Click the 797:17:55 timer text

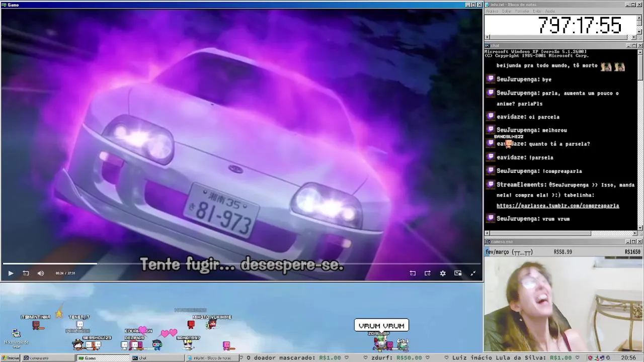[580, 25]
